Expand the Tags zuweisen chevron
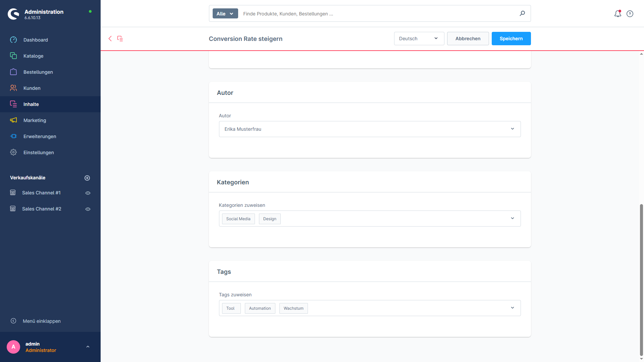Image resolution: width=644 pixels, height=362 pixels. (513, 308)
